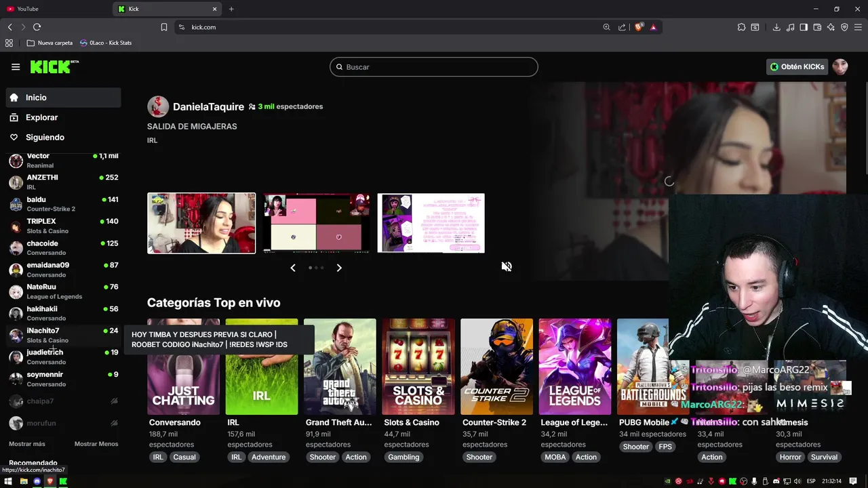Open the browser zoom magnifier icon
Image resolution: width=868 pixels, height=488 pixels.
click(x=606, y=27)
